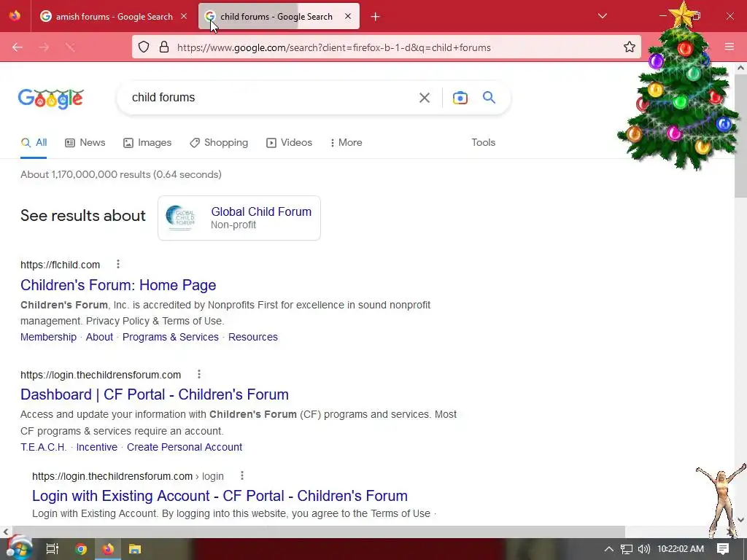
Task: Click the Firefox taskbar icon
Action: point(108,549)
